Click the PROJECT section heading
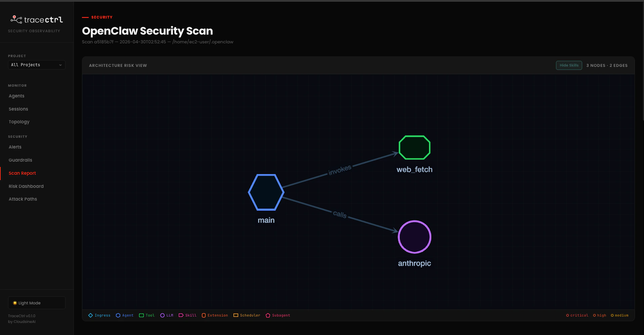This screenshot has width=644, height=335. [17, 56]
